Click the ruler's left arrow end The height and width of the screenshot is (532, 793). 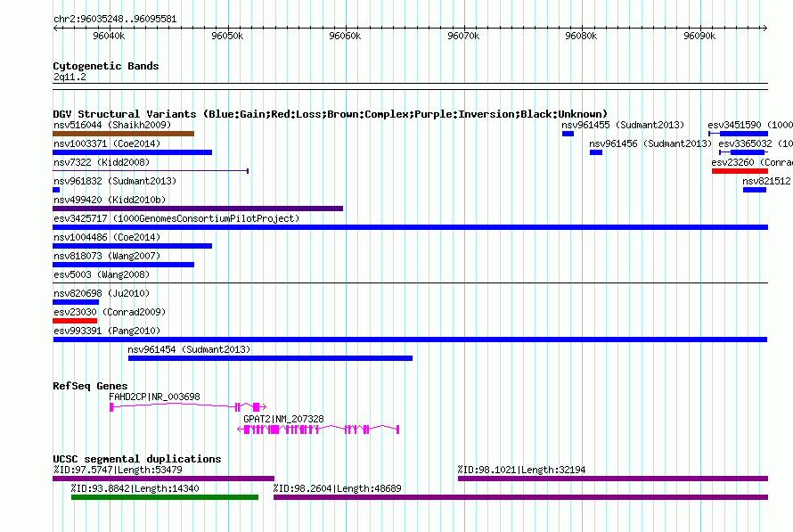coord(55,28)
